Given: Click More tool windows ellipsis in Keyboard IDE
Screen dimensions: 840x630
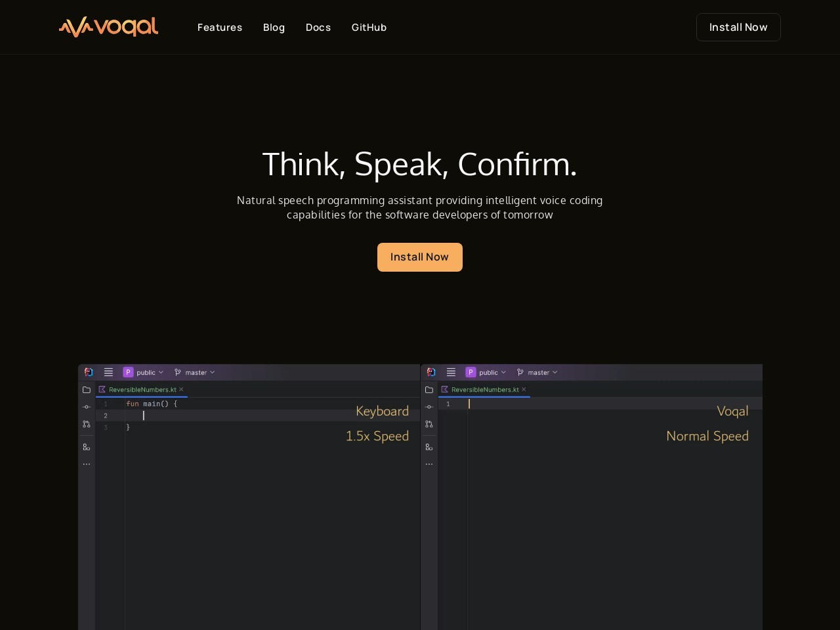Looking at the screenshot, I should 87,464.
